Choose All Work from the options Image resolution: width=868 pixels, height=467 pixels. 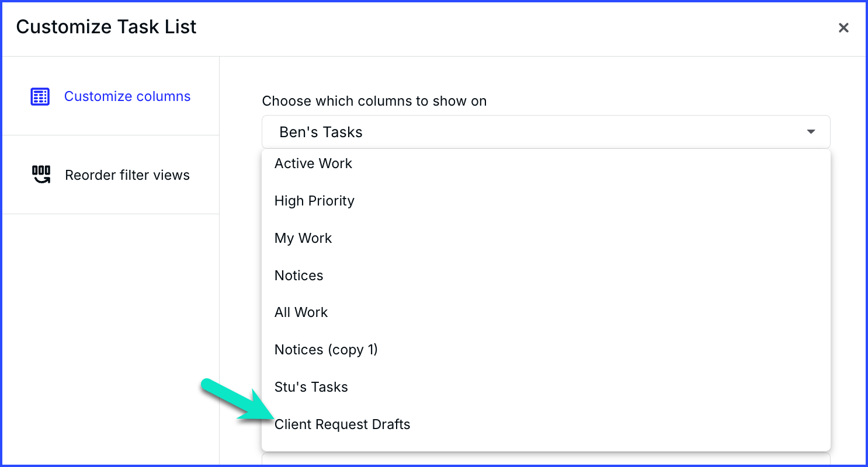(546, 312)
